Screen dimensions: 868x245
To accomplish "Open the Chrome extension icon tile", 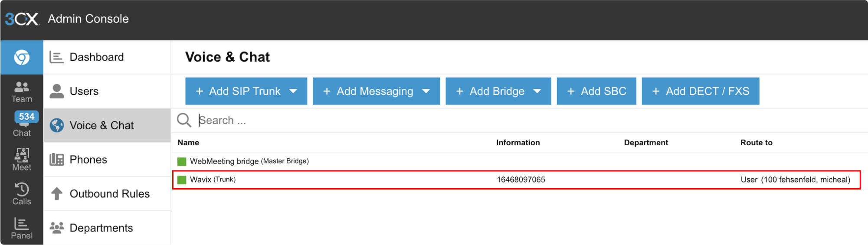I will coord(22,57).
